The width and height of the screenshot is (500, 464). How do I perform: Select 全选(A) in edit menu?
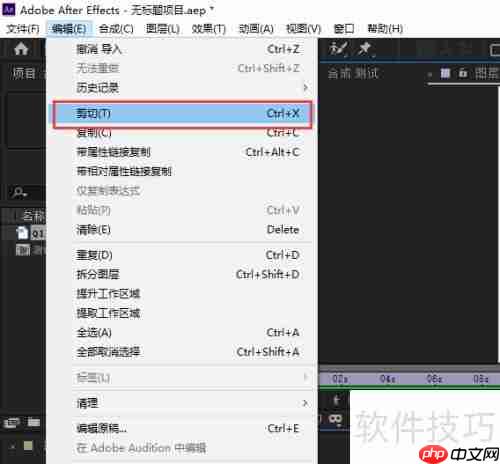tap(188, 332)
